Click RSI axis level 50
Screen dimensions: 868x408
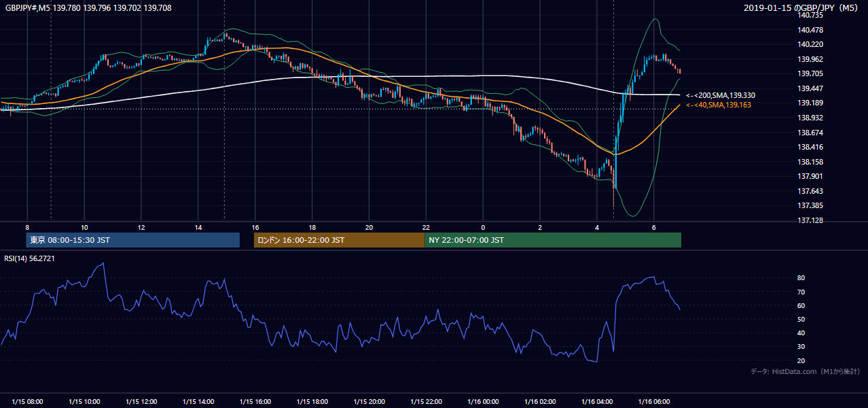[x=801, y=319]
